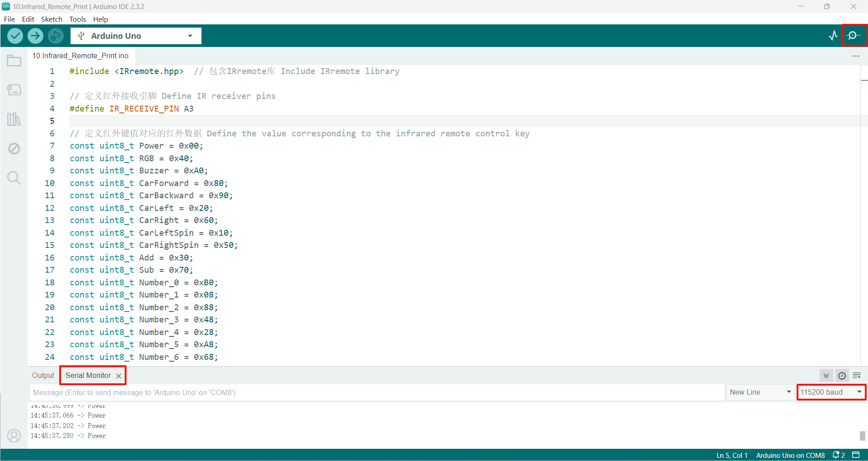Clear the serial output
The width and height of the screenshot is (868, 461).
pos(857,376)
